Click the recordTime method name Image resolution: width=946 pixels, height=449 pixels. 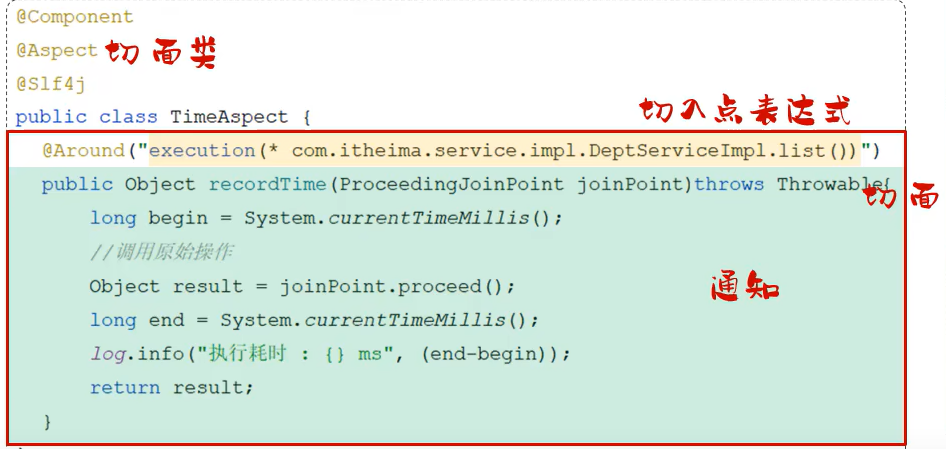(x=267, y=184)
